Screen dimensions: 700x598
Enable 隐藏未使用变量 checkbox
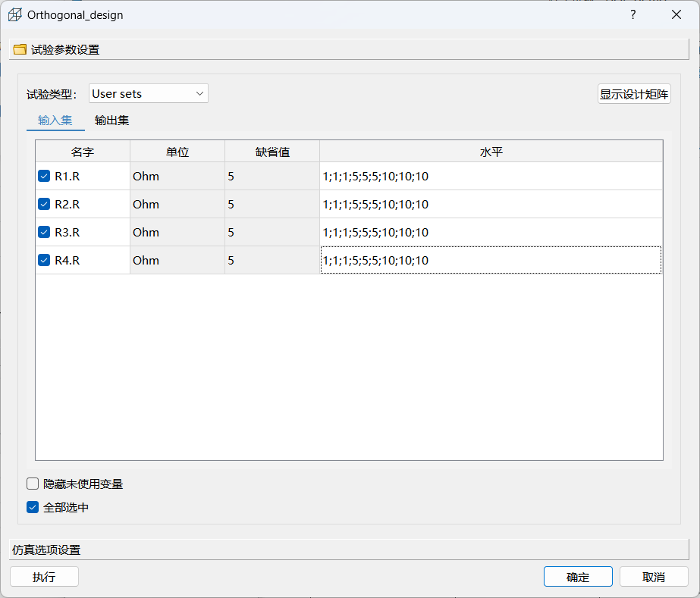33,484
